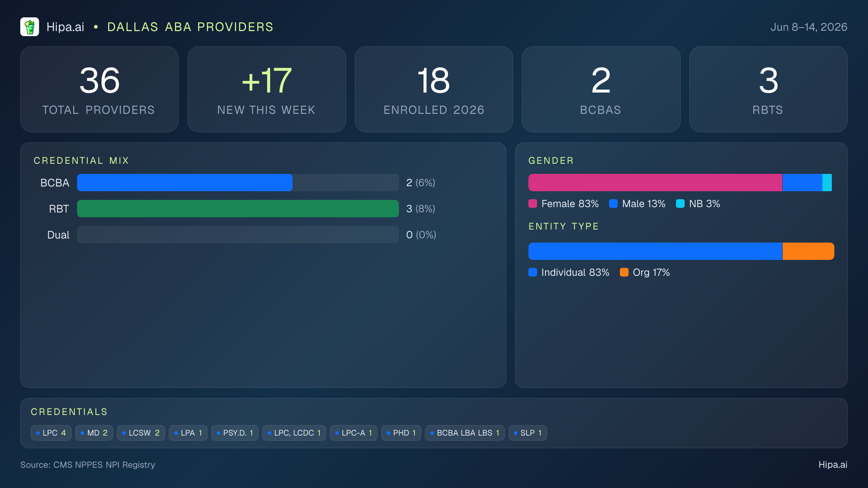The image size is (868, 488).
Task: Click the 'Org 17%' legend label
Action: (x=651, y=273)
